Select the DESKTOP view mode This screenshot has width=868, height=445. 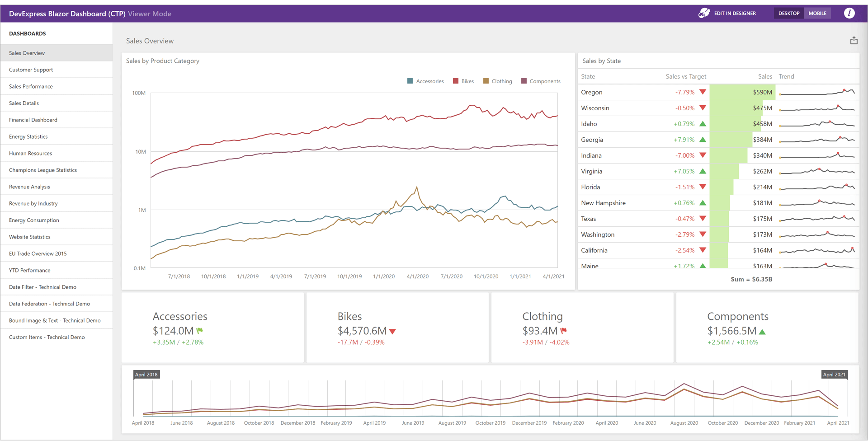coord(788,13)
